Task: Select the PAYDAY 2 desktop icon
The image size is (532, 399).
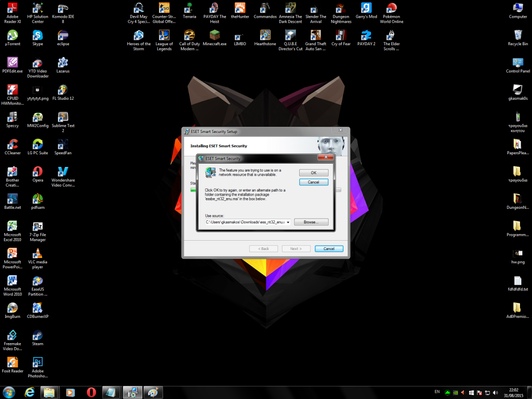Action: [x=366, y=38]
